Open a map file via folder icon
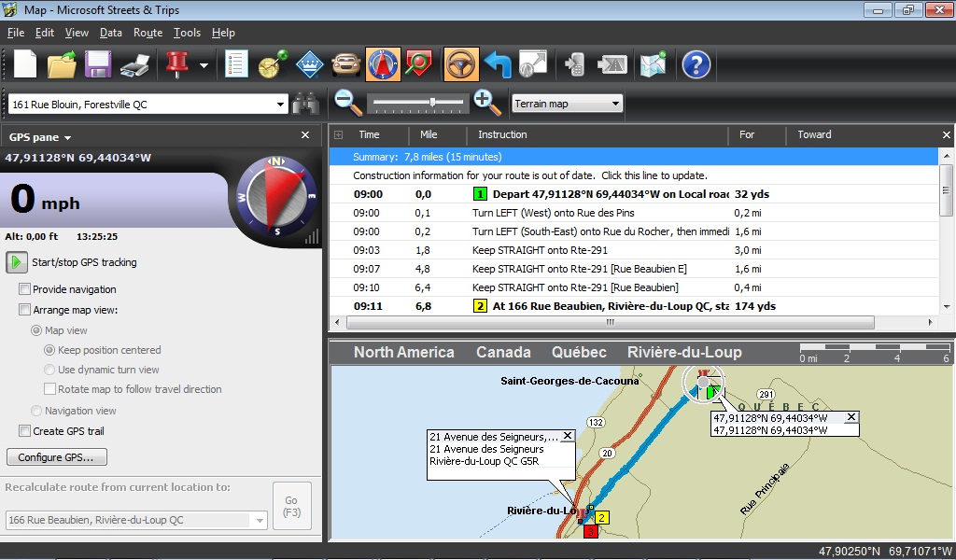This screenshot has height=560, width=956. click(62, 64)
